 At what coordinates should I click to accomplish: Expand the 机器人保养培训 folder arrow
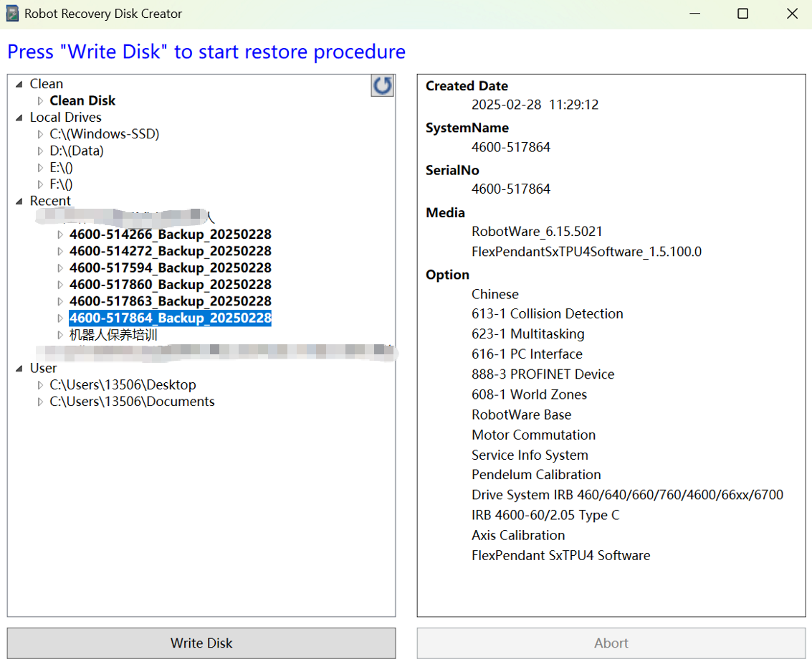(60, 335)
